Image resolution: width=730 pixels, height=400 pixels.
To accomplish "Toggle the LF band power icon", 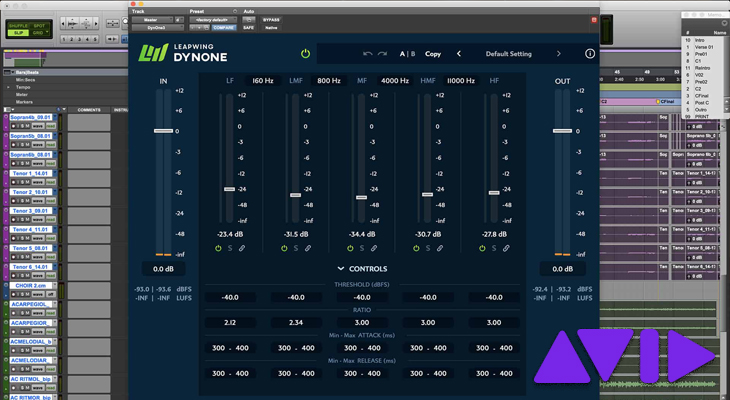I will coord(218,248).
